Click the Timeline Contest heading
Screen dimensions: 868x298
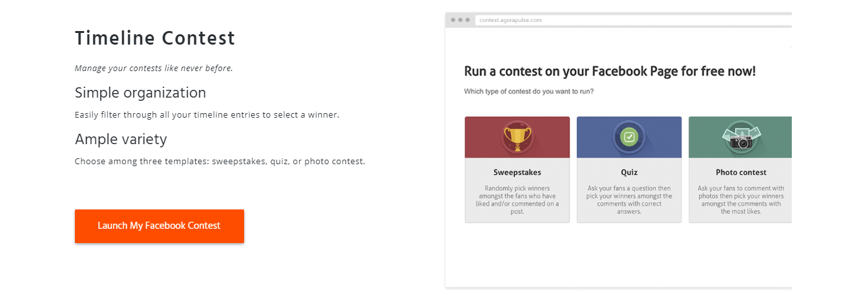click(155, 38)
